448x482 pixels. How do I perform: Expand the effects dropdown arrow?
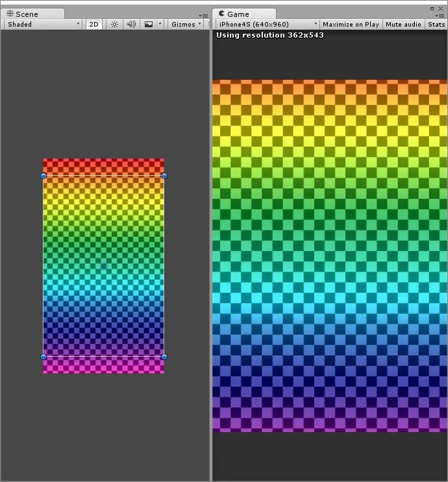tap(160, 24)
